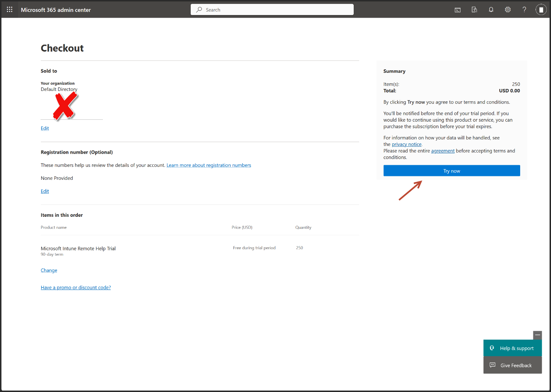Click the Try now button
Image resolution: width=551 pixels, height=392 pixels.
[451, 171]
